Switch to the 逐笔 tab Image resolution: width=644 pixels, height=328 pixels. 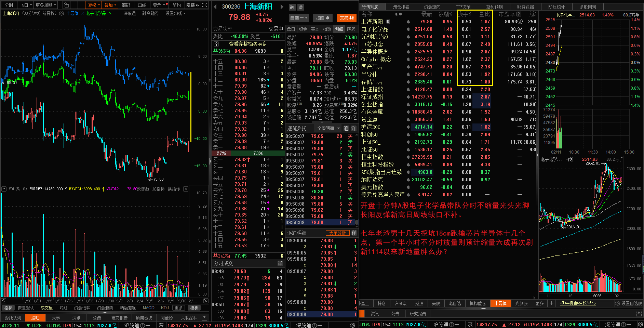pyautogui.click(x=351, y=29)
